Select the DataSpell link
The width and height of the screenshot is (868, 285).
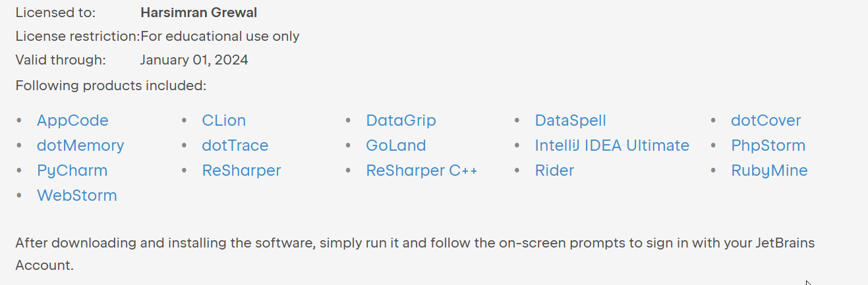coord(570,120)
